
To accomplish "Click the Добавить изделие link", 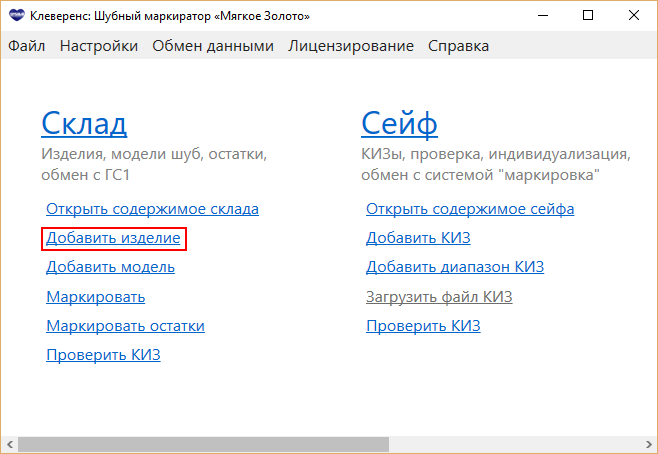I will click(113, 238).
